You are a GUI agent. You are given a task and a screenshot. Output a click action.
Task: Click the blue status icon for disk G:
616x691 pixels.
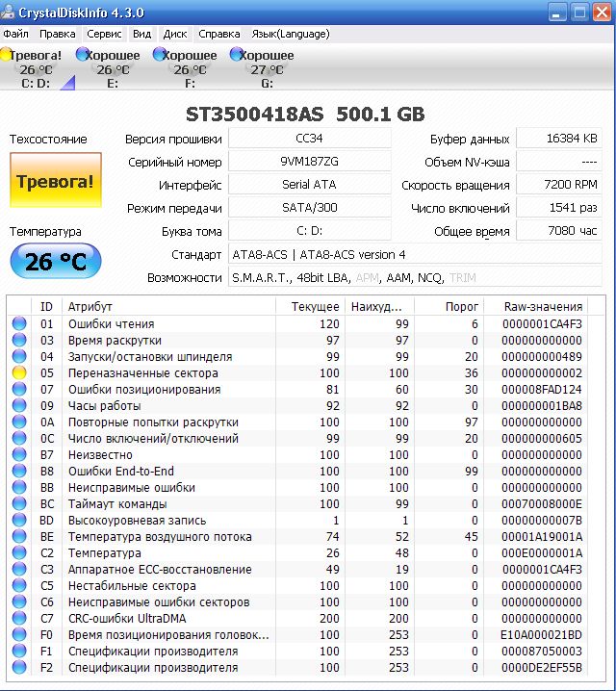(237, 54)
